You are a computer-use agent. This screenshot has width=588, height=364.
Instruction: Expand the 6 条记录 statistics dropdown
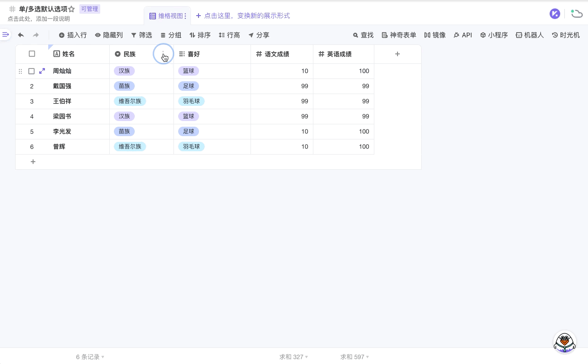point(90,357)
